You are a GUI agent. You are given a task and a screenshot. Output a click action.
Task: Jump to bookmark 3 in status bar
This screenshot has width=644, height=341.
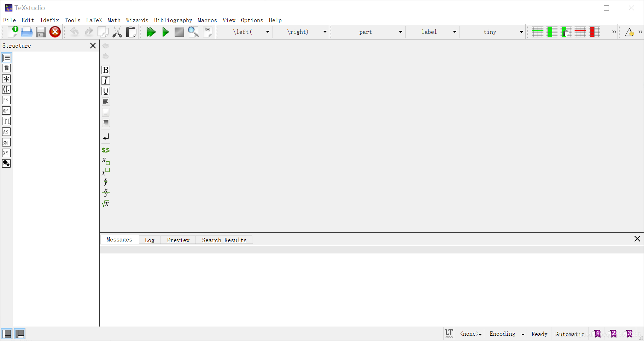tap(629, 334)
